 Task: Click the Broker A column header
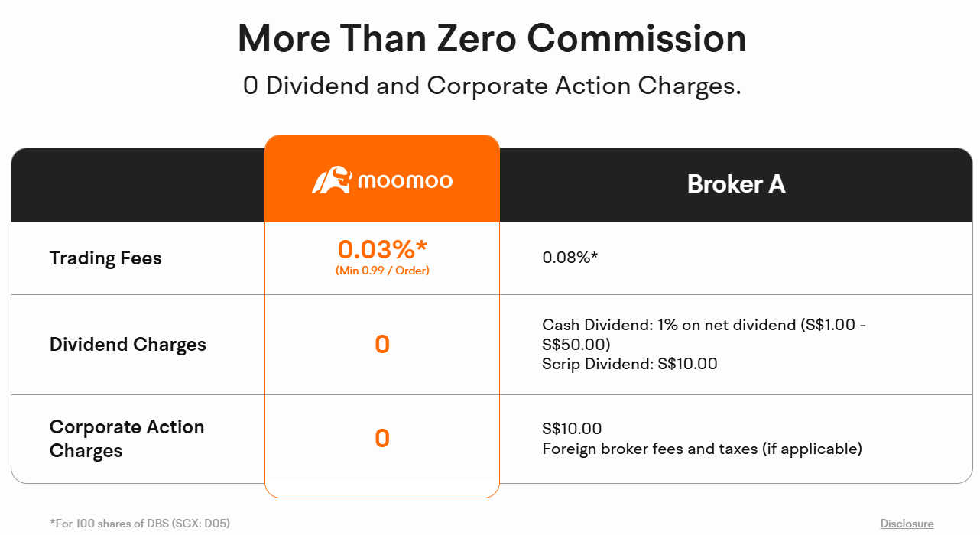[735, 184]
